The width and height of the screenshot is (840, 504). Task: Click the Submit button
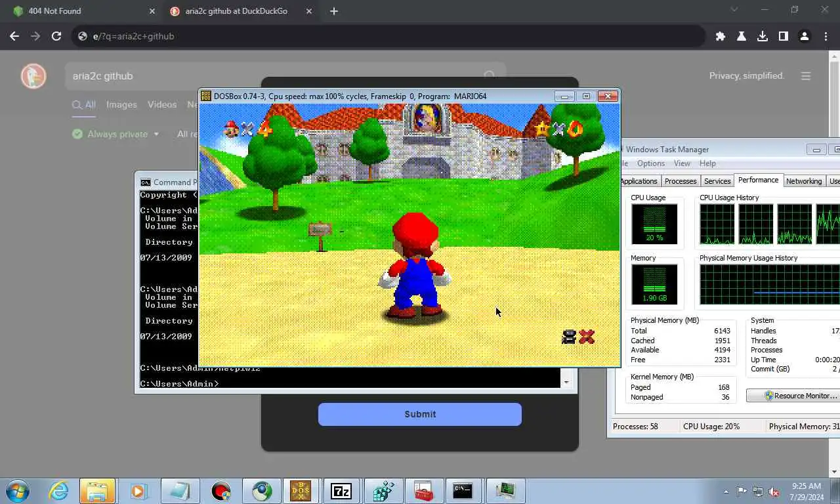click(420, 414)
